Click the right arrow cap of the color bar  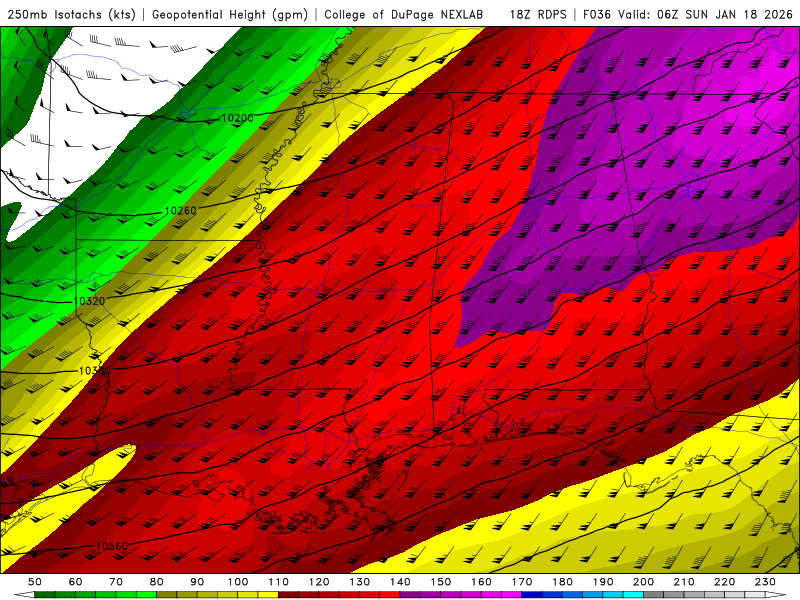(776, 595)
